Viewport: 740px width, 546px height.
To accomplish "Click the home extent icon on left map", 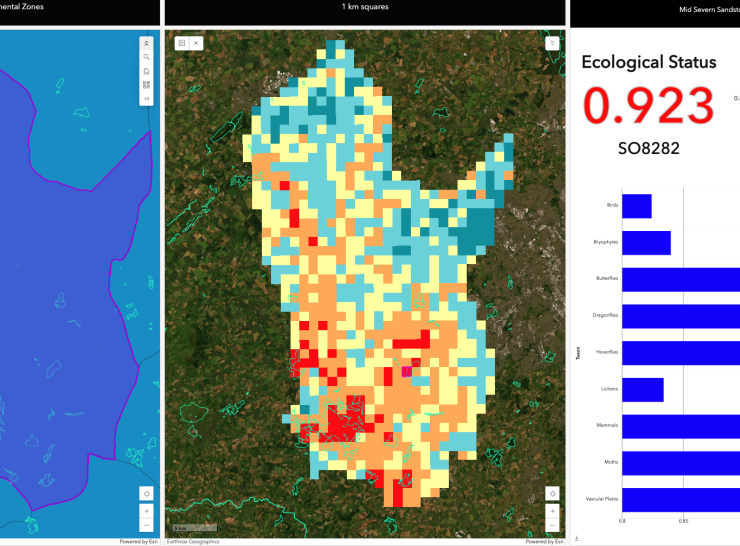I will coord(147,71).
